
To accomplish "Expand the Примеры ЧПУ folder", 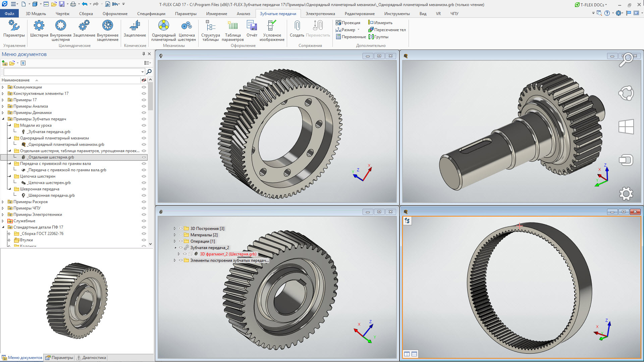I will [3, 208].
